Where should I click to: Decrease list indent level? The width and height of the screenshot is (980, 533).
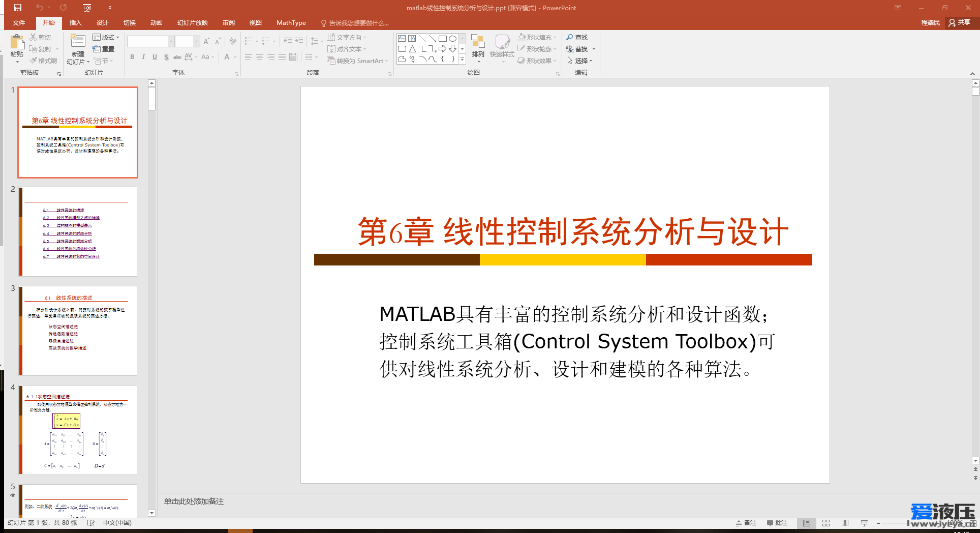(x=288, y=41)
